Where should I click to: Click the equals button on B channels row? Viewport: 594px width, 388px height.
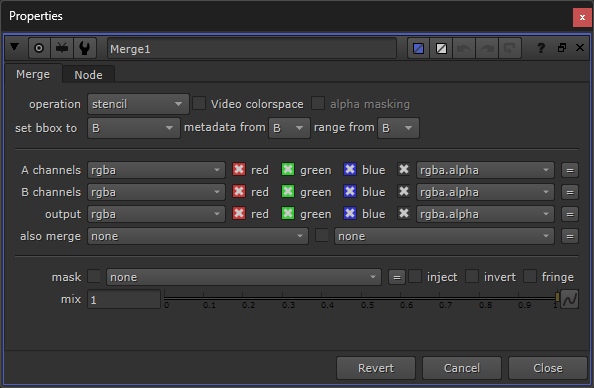pyautogui.click(x=570, y=192)
